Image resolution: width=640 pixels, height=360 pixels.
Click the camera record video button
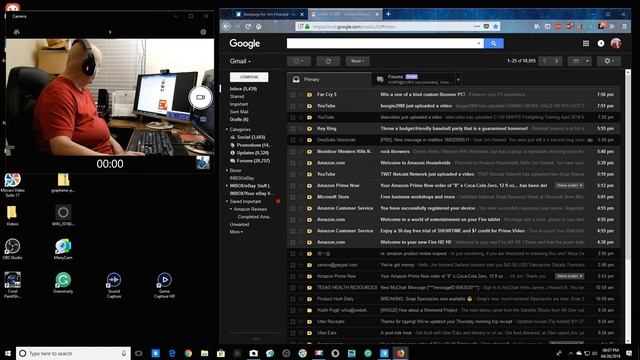pyautogui.click(x=200, y=98)
